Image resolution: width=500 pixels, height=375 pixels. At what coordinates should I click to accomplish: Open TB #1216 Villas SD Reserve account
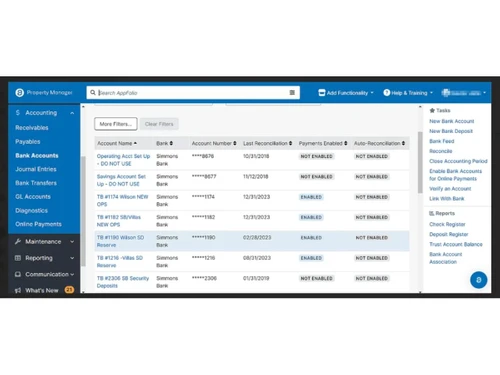(x=120, y=262)
